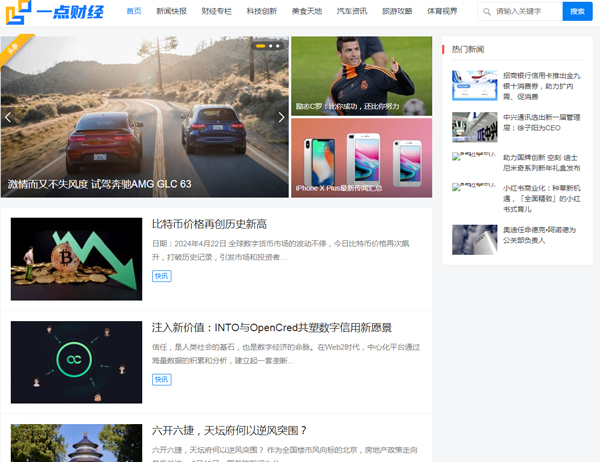Viewport: 600px width, 462px height.
Task: Click 中兴通讯 hot news thumbnail
Action: (474, 127)
